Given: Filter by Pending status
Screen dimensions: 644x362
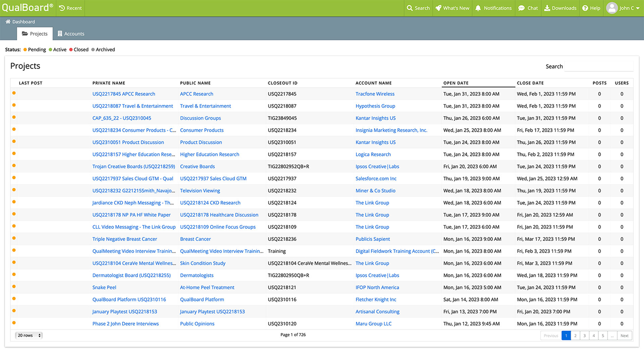Looking at the screenshot, I should point(35,50).
